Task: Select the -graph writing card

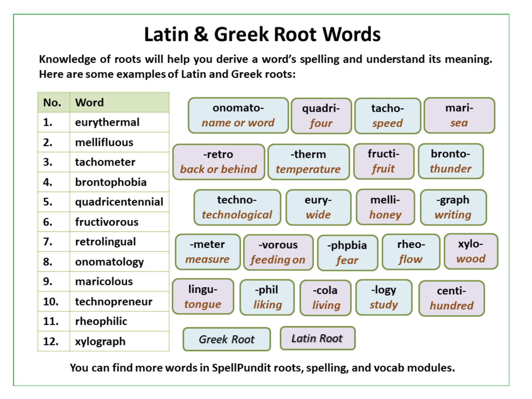Action: click(x=453, y=207)
